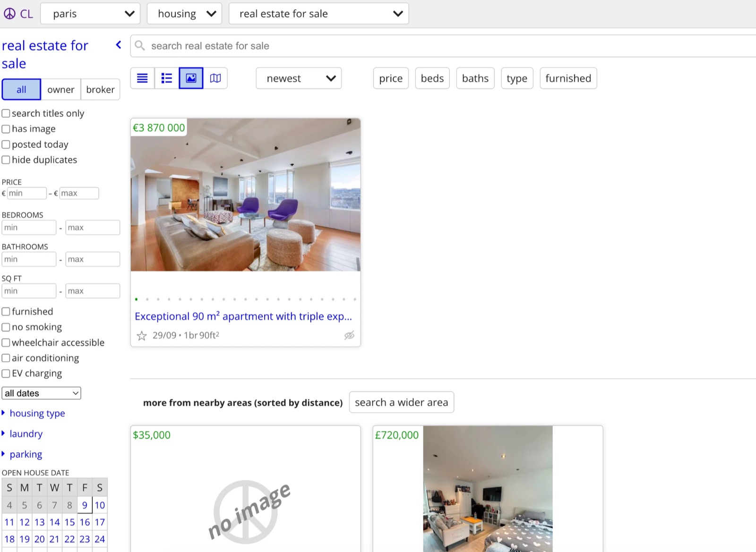Click the craigslist peace sign CL logo
Image resolution: width=756 pixels, height=552 pixels.
pos(18,14)
